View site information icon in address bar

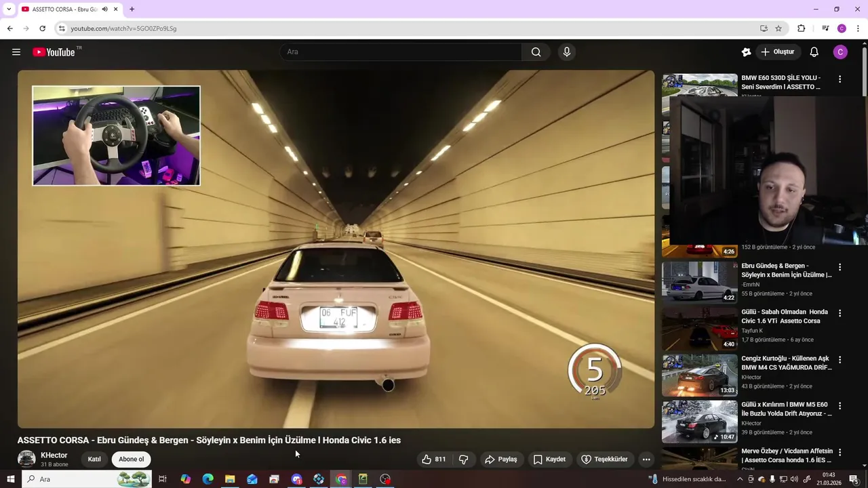pos(62,28)
